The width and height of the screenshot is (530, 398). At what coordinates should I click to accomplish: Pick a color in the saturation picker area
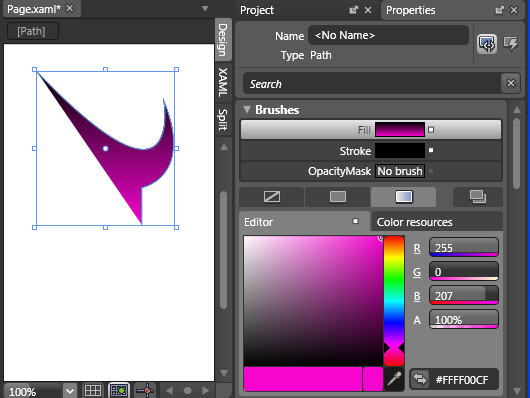(x=313, y=301)
